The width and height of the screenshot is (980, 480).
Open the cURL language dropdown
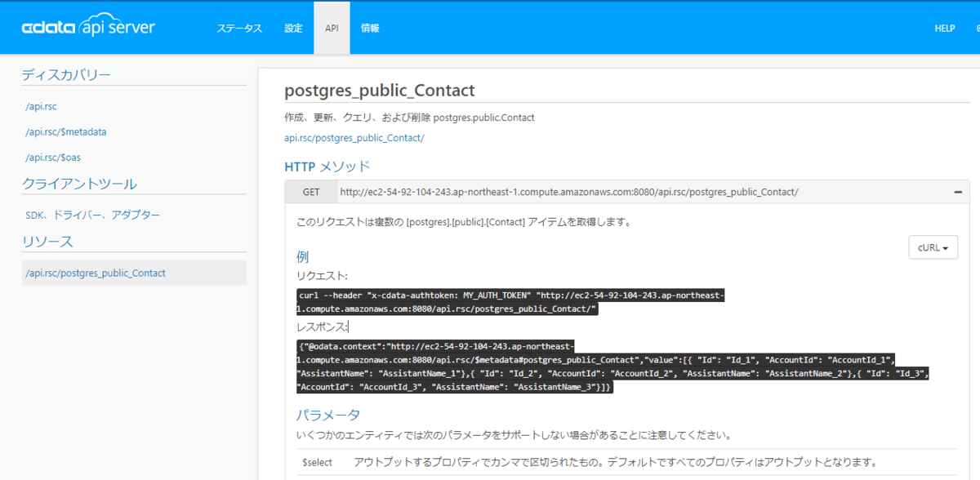(933, 247)
